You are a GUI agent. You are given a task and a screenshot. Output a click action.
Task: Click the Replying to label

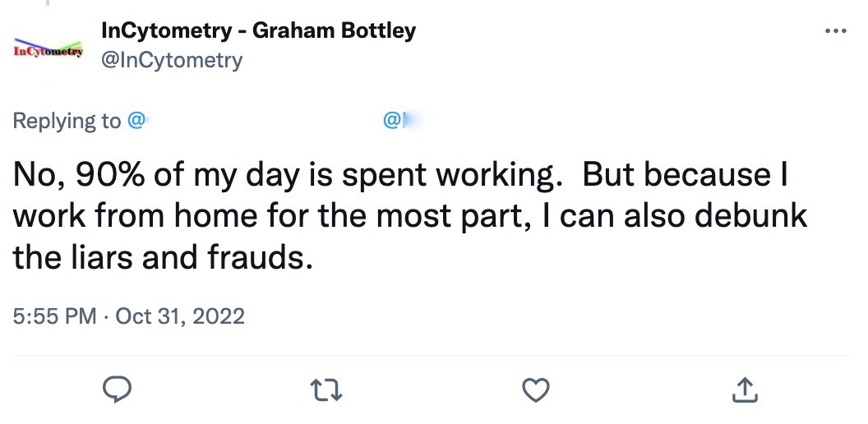point(67,121)
